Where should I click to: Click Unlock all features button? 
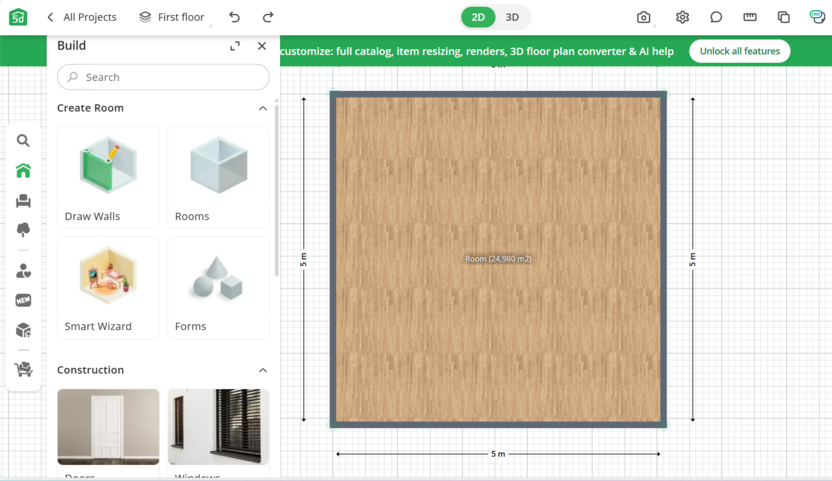tap(739, 51)
